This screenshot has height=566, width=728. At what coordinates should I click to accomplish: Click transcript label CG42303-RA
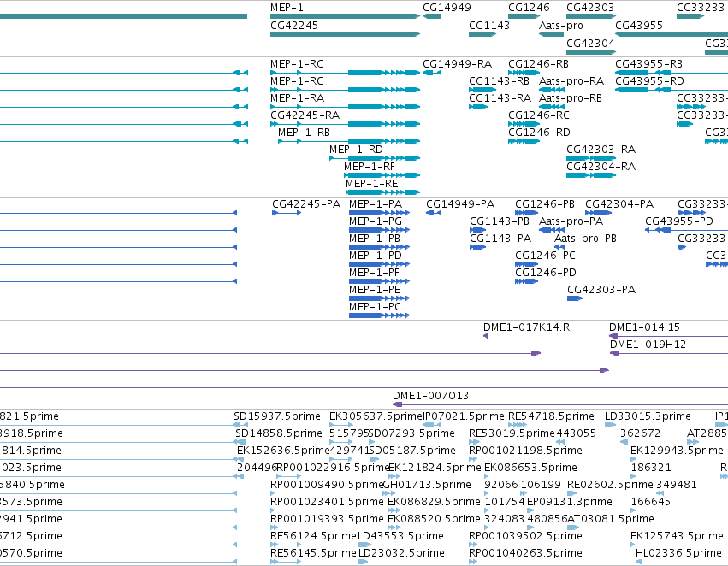click(601, 150)
